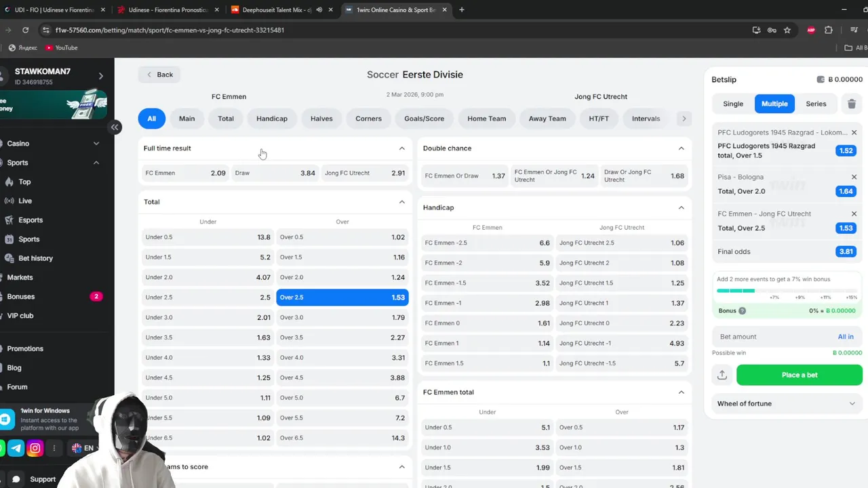Image resolution: width=868 pixels, height=488 pixels.
Task: Open browser extensions puzzle icon
Action: point(829,30)
